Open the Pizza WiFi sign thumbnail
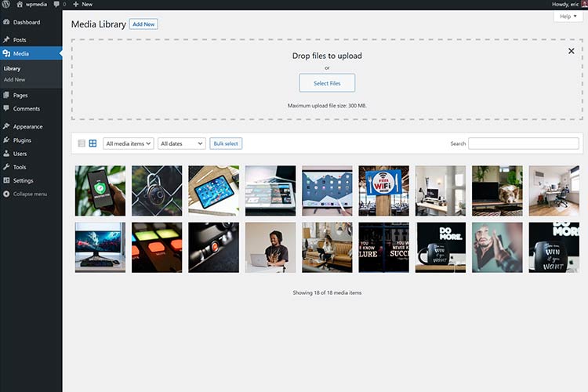588x392 pixels. pyautogui.click(x=384, y=191)
